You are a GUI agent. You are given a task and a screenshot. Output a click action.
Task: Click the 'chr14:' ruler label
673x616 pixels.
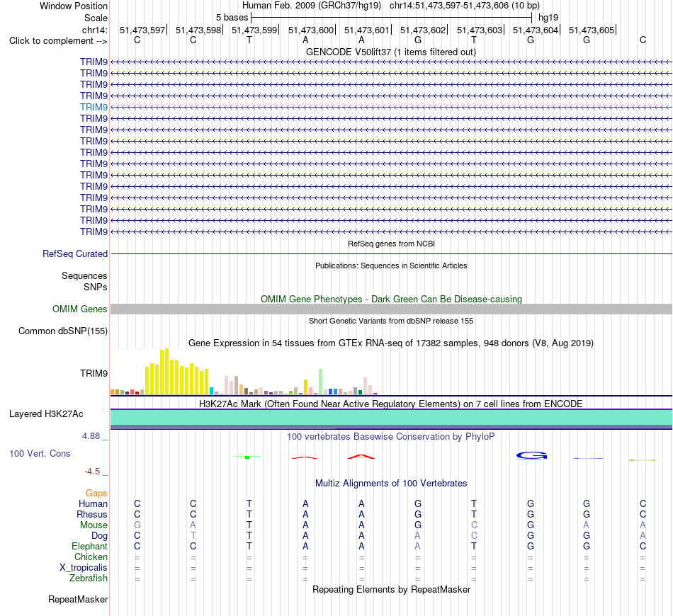[x=95, y=30]
